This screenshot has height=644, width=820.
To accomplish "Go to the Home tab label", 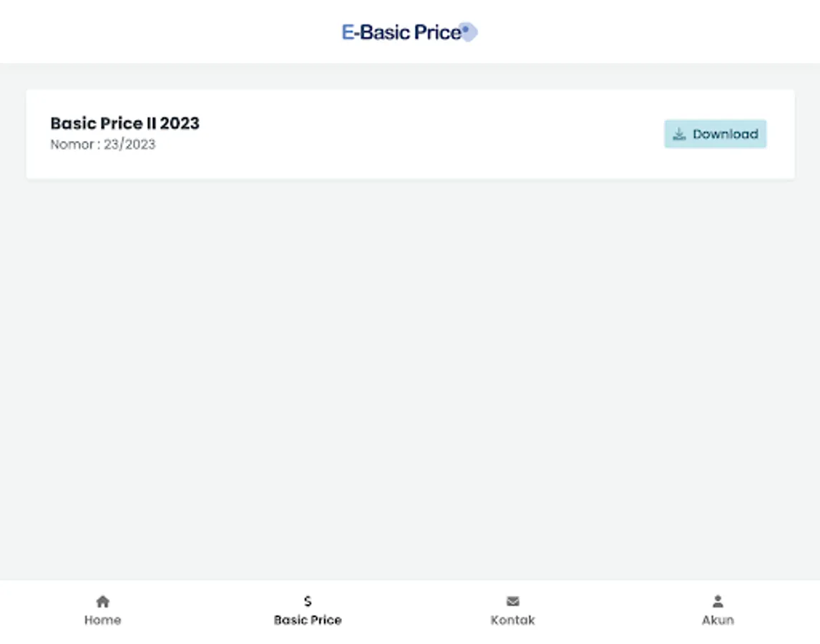I will click(102, 620).
